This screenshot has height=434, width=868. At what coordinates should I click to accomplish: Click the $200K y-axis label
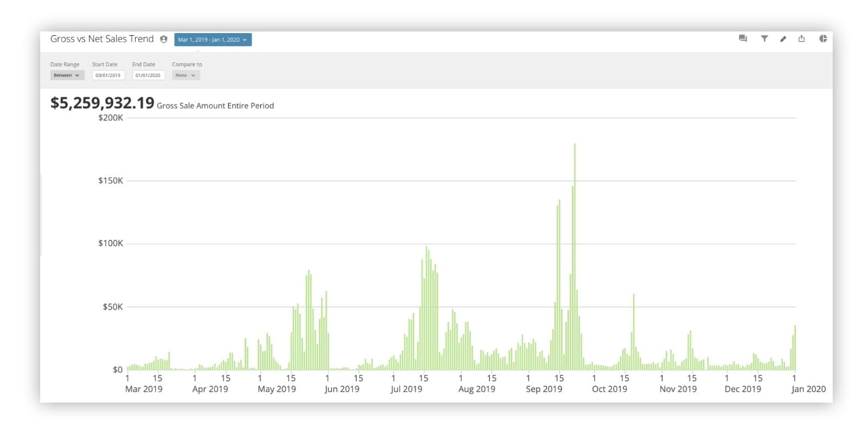point(111,118)
